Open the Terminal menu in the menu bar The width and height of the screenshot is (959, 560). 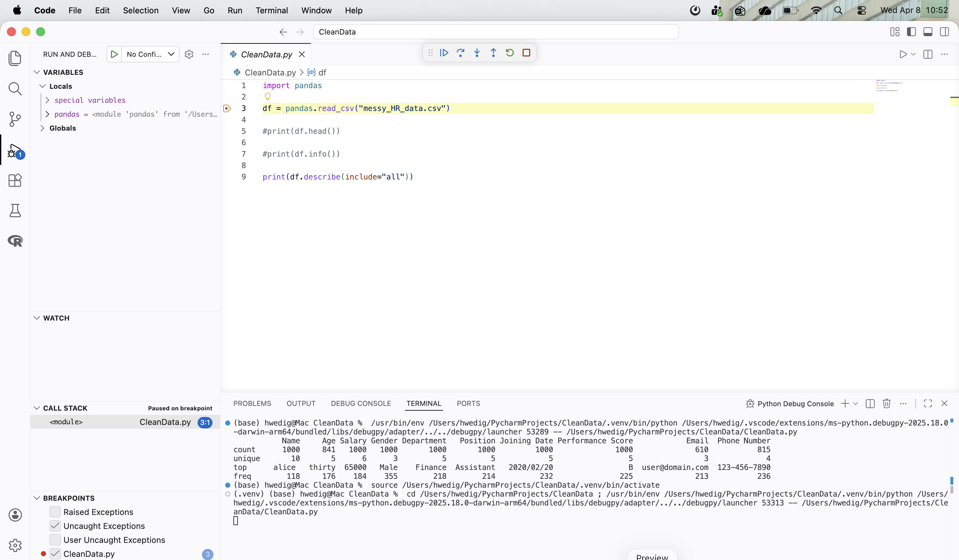[271, 10]
